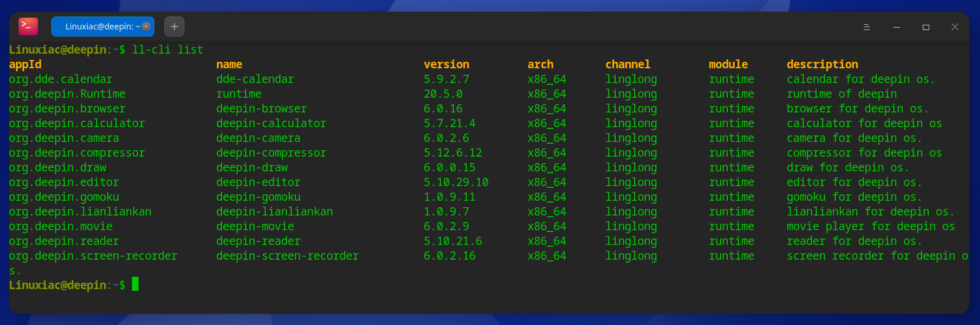
Task: Click the description column header
Action: pyautogui.click(x=822, y=64)
